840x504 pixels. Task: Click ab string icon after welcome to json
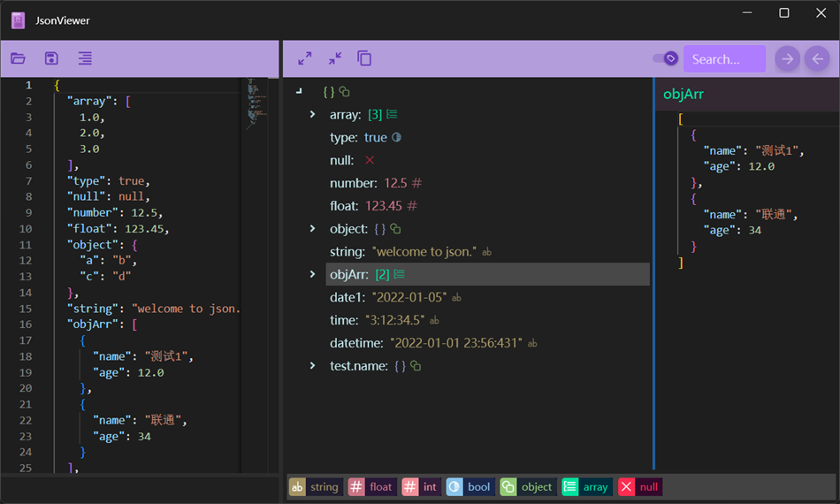click(x=486, y=252)
